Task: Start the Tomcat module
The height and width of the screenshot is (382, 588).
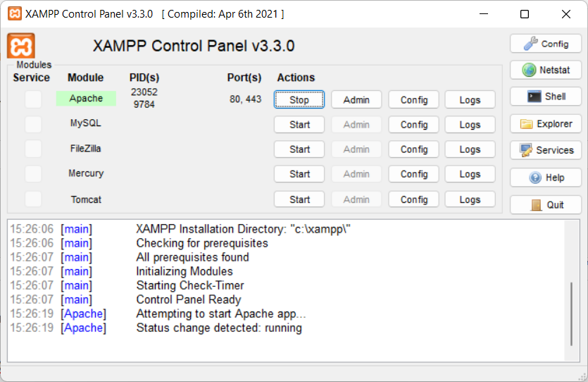Action: (299, 199)
